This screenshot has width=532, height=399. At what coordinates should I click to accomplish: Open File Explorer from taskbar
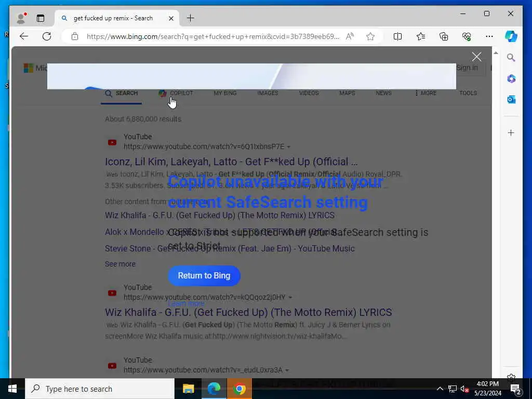point(188,389)
